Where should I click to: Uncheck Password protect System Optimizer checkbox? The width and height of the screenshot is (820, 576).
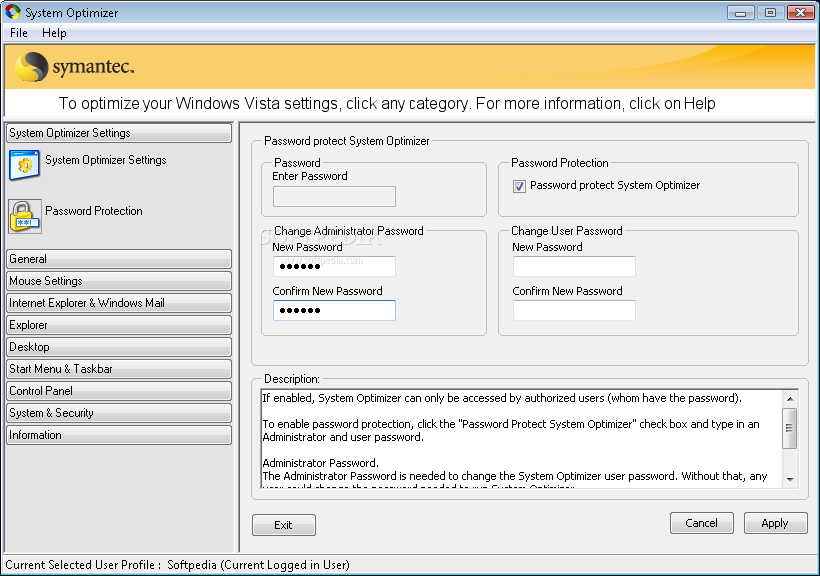519,186
